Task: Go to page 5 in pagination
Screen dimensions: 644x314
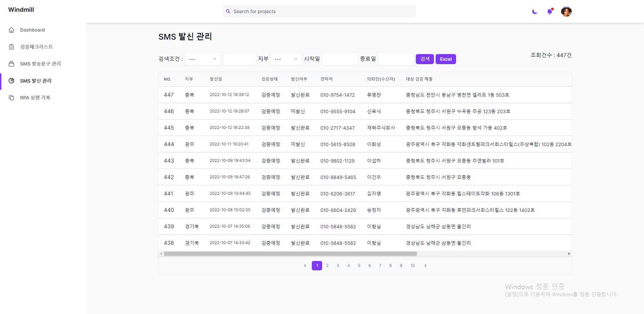Action: pos(359,266)
